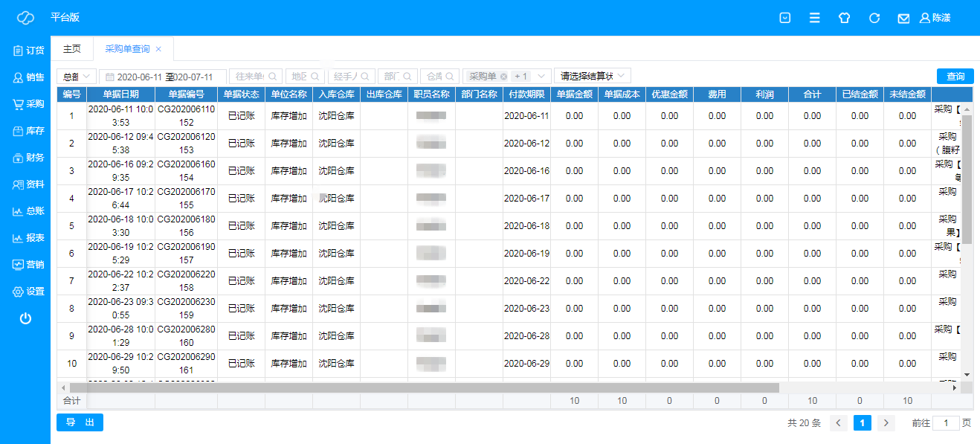Click the refresh icon in top bar
The height and width of the screenshot is (444, 980).
tap(874, 18)
